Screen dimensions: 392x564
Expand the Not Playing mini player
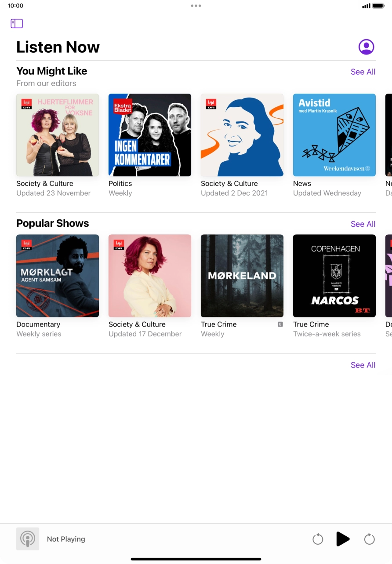(x=66, y=539)
